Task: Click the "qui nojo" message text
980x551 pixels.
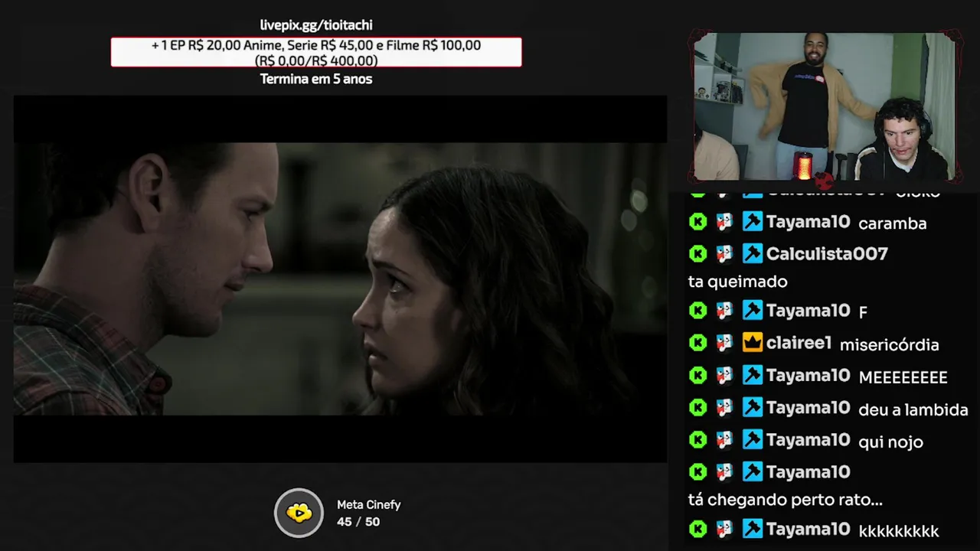Action: (x=891, y=442)
